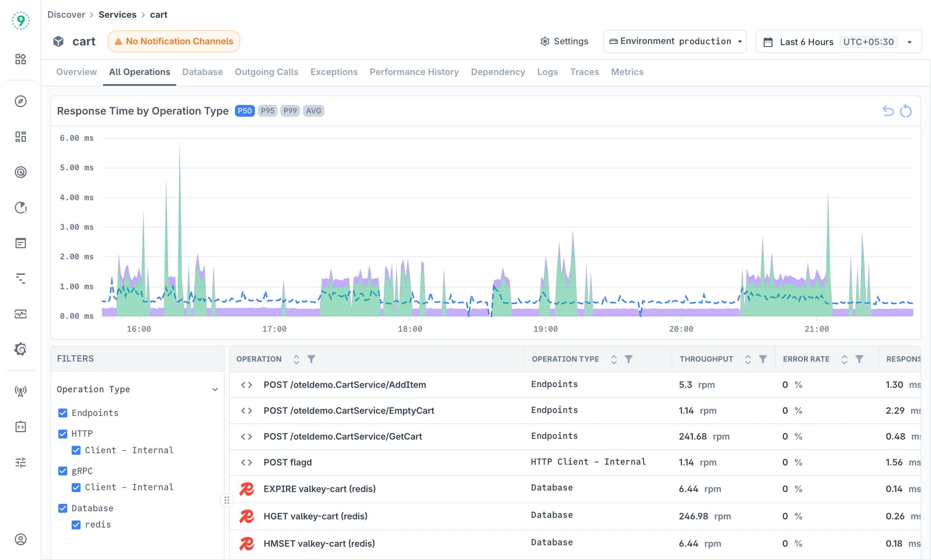931x560 pixels.
Task: Click the Error Rate filter funnel icon
Action: pos(859,359)
